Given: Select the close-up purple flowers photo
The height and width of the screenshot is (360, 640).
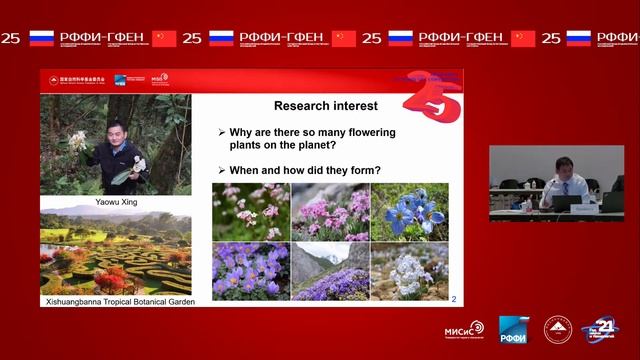Looking at the screenshot, I should click(x=251, y=271).
